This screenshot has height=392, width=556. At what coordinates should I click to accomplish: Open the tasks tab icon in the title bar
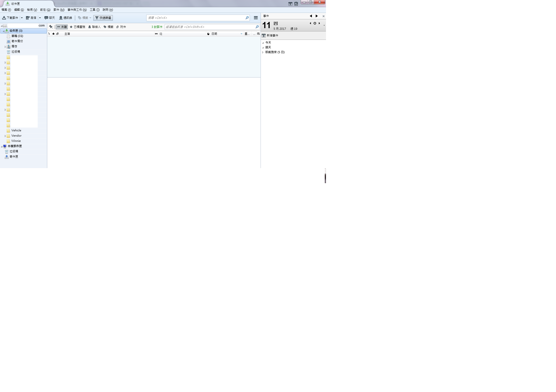coord(296,4)
